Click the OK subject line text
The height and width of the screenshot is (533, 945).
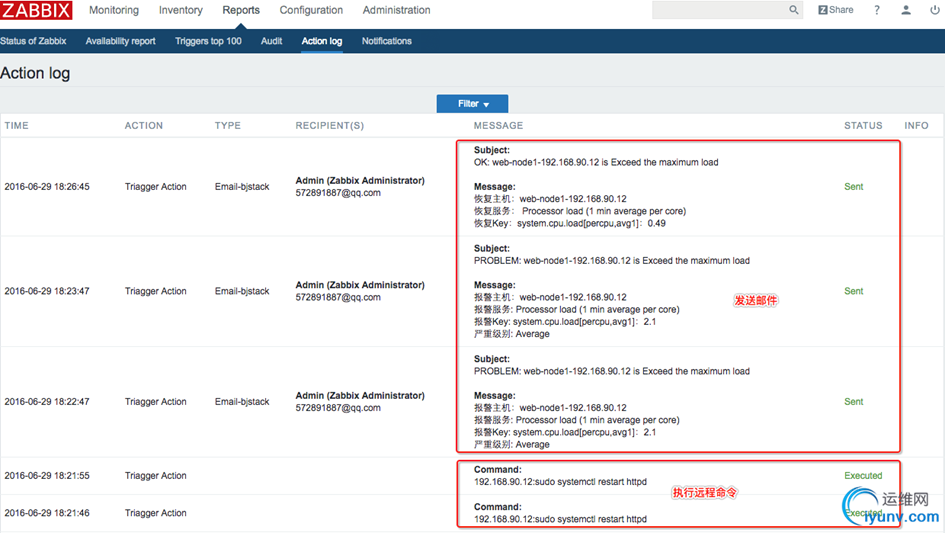pos(596,162)
